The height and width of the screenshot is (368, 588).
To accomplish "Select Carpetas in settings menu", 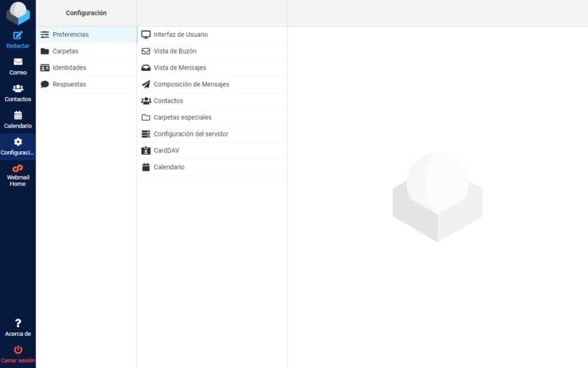I will 65,51.
